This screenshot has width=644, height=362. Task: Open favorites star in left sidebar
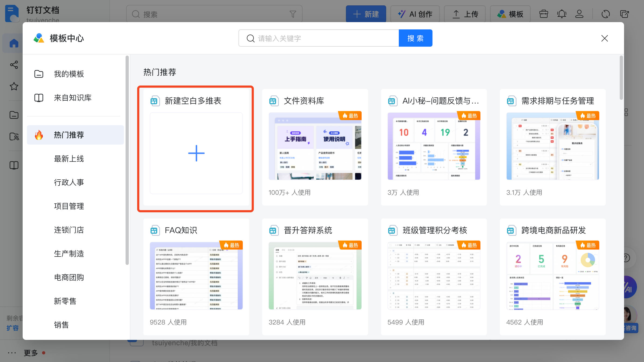pyautogui.click(x=13, y=86)
